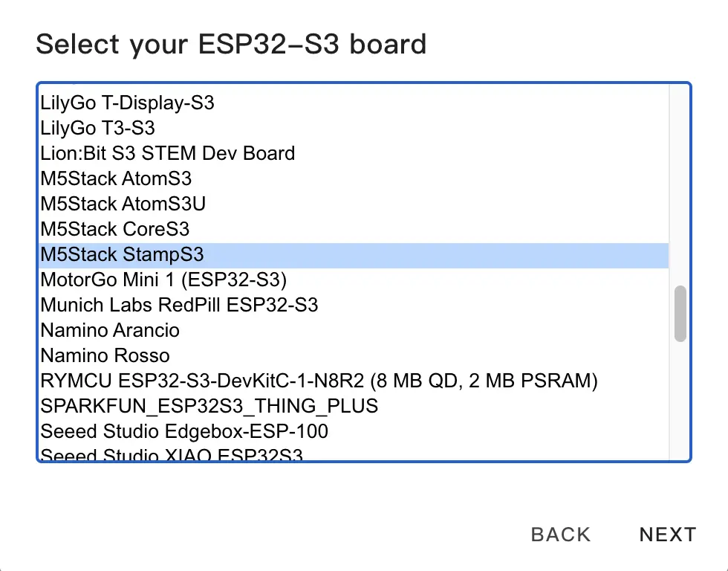This screenshot has width=728, height=571.
Task: Select SPARKFUN_ESP32S3_THING_PLUS entry
Action: [209, 406]
